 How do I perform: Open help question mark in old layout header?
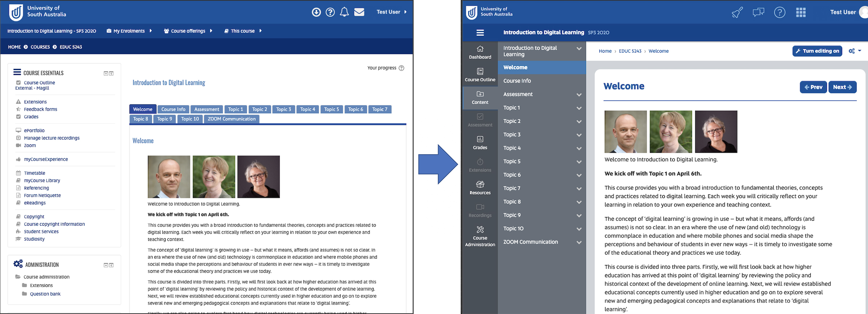point(330,12)
